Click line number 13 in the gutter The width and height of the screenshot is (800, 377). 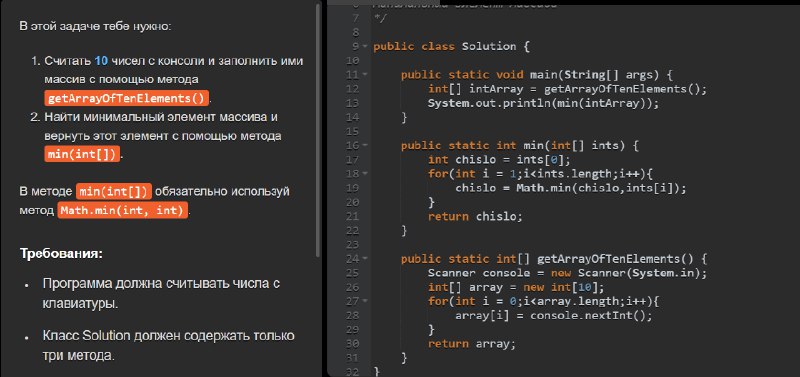(353, 104)
